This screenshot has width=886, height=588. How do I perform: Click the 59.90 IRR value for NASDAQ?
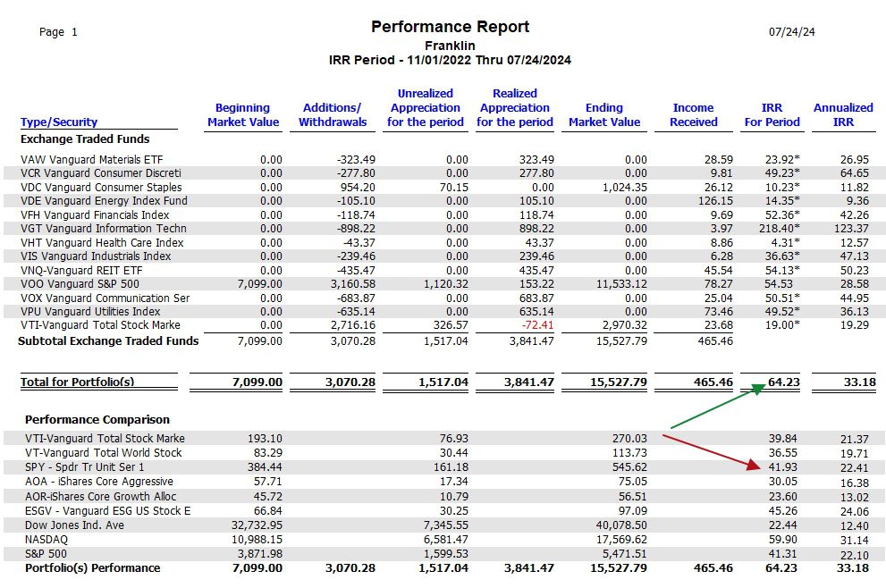782,540
